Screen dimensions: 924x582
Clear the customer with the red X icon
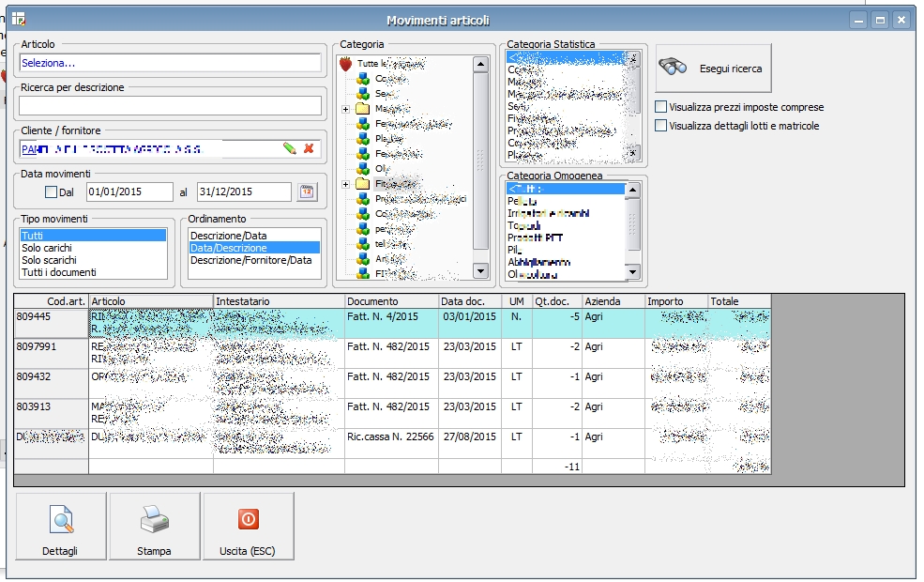309,148
